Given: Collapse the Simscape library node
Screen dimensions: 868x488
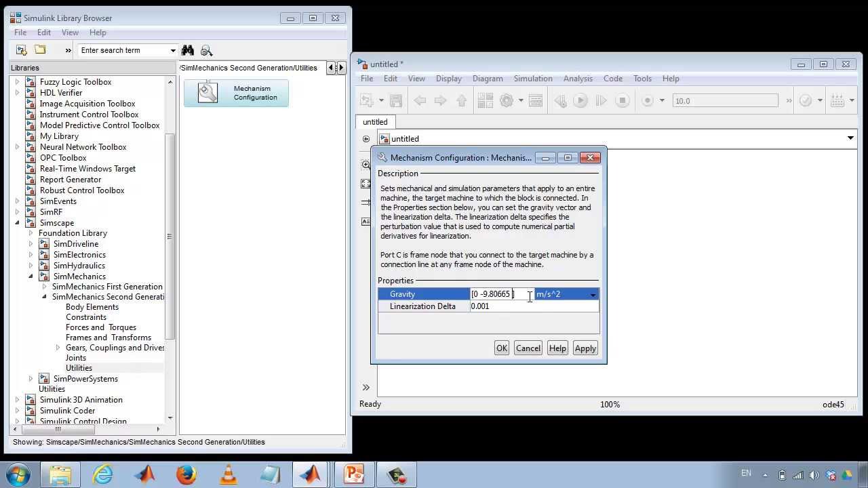Looking at the screenshot, I should tap(17, 223).
